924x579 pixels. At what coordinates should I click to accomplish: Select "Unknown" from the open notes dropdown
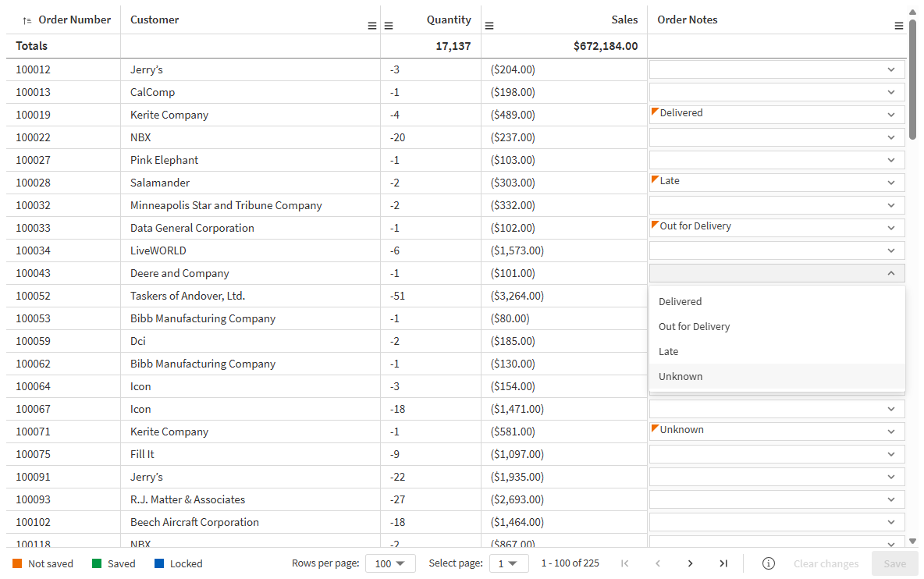(681, 376)
